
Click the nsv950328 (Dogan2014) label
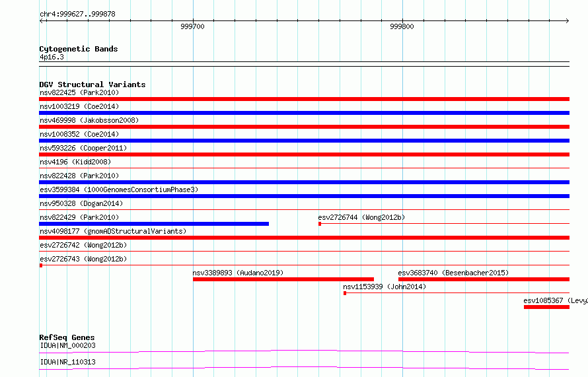(81, 203)
